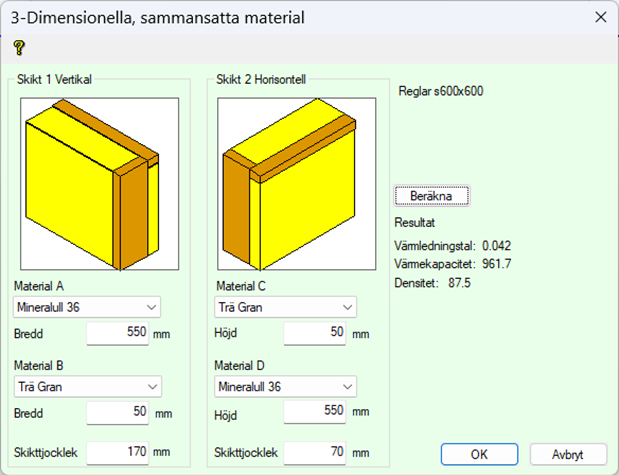Click the Värmledningstal result value
This screenshot has width=619, height=475.
pos(496,243)
